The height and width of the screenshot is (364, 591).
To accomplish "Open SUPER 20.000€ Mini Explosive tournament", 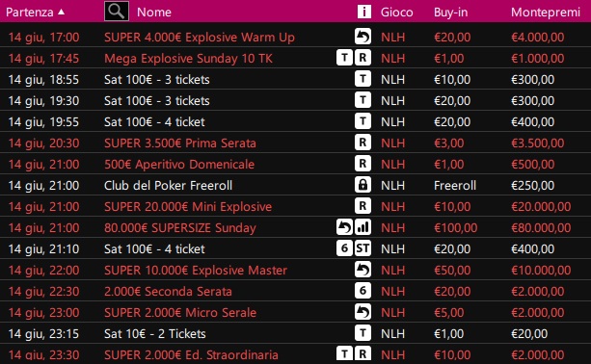I will tap(188, 207).
